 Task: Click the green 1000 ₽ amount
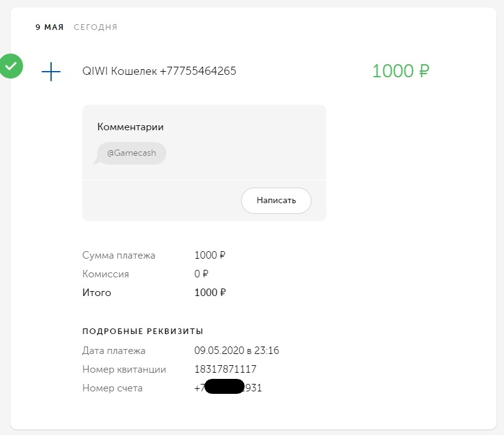400,71
